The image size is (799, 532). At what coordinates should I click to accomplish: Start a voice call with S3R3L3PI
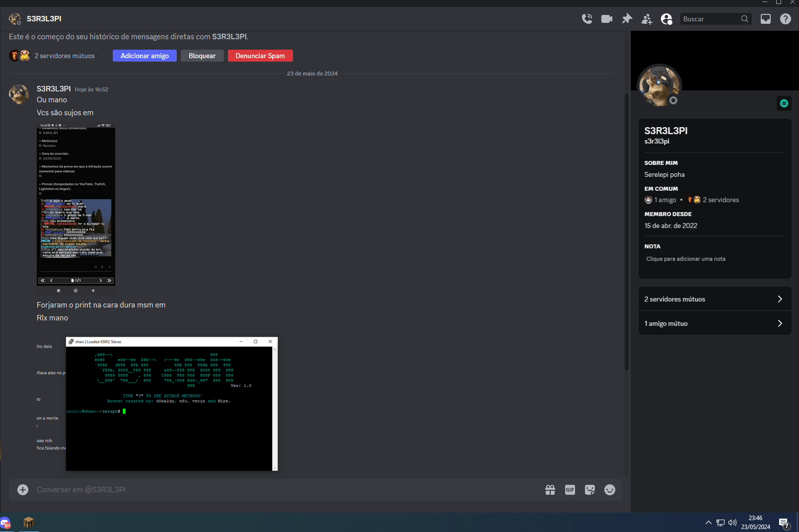coord(587,19)
